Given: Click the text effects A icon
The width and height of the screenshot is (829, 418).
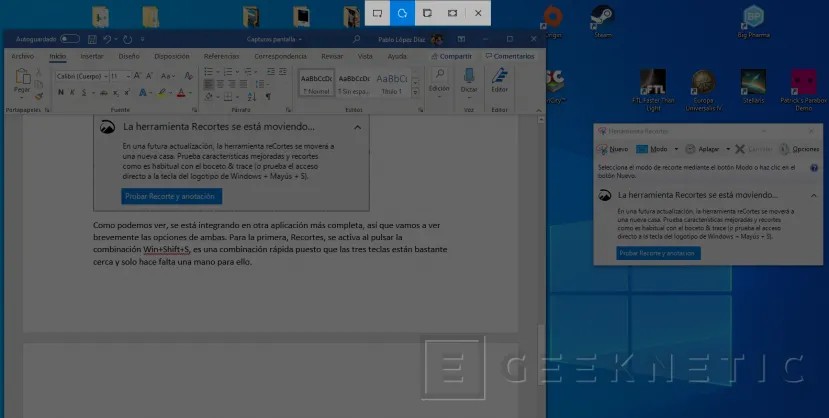Looking at the screenshot, I should click(142, 92).
